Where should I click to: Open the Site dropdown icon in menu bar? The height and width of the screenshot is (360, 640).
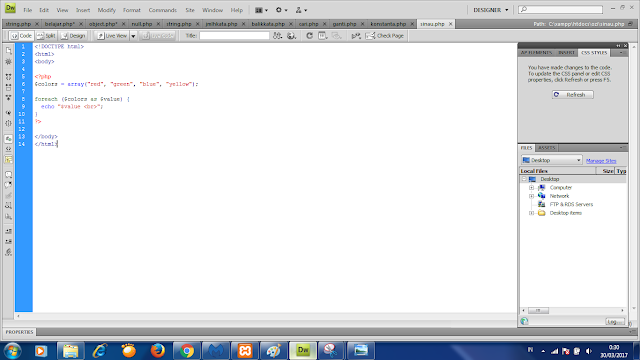(301, 10)
